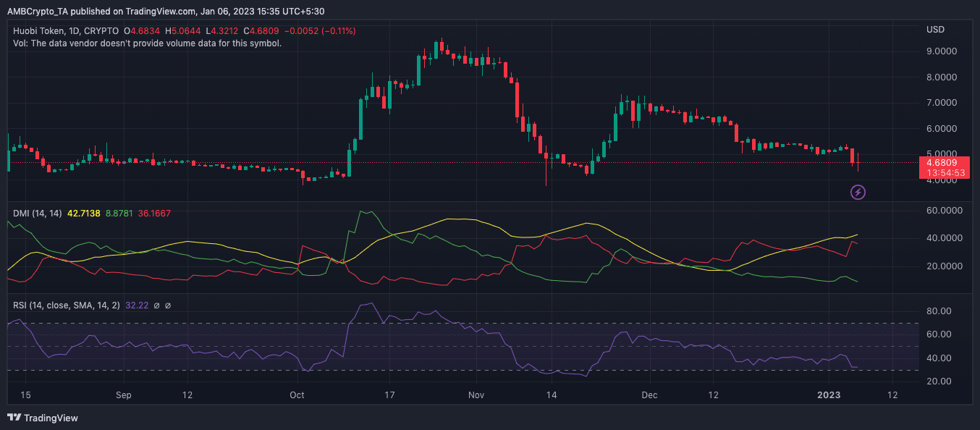Click the 60.00 RSI axis label

[938, 334]
